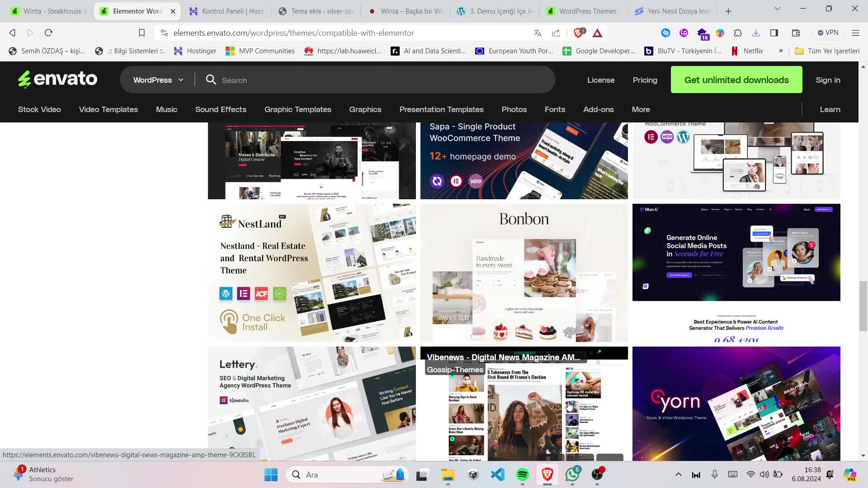Click the Brave browser taskbar icon
The image size is (868, 488).
(x=547, y=474)
